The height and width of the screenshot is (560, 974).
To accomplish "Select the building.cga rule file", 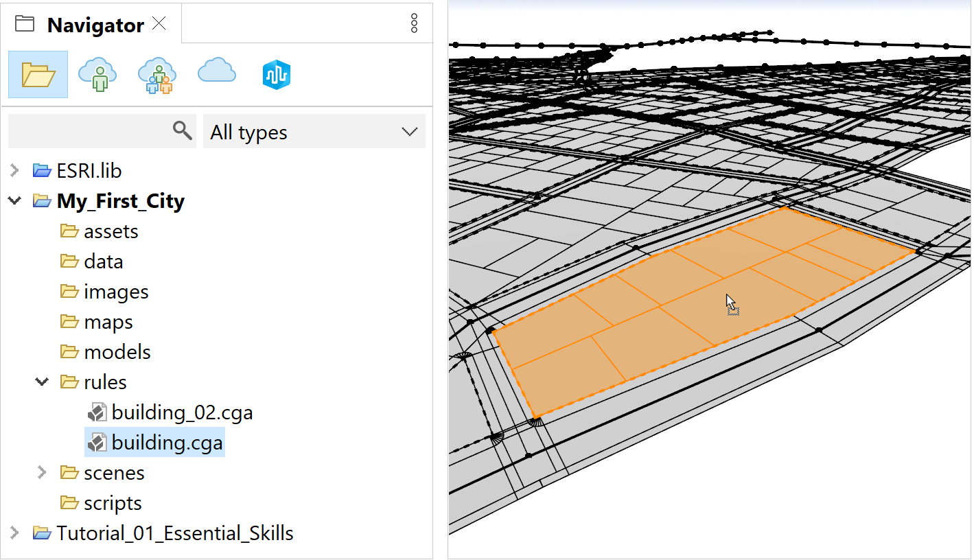I will coord(167,443).
